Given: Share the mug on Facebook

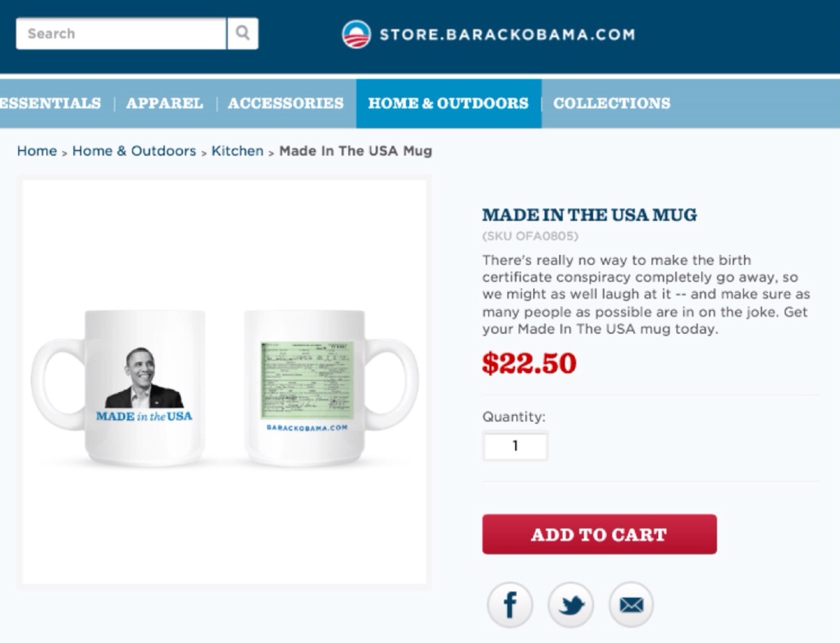Looking at the screenshot, I should (x=510, y=605).
